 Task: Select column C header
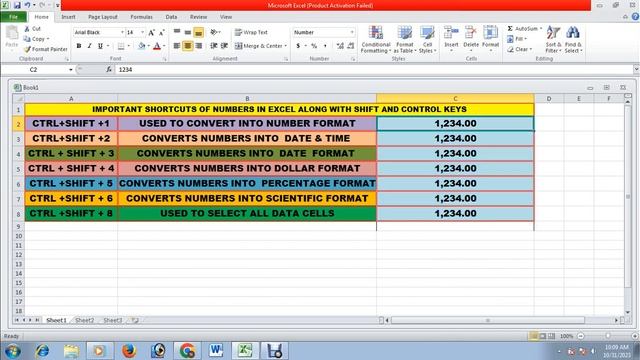tap(455, 98)
